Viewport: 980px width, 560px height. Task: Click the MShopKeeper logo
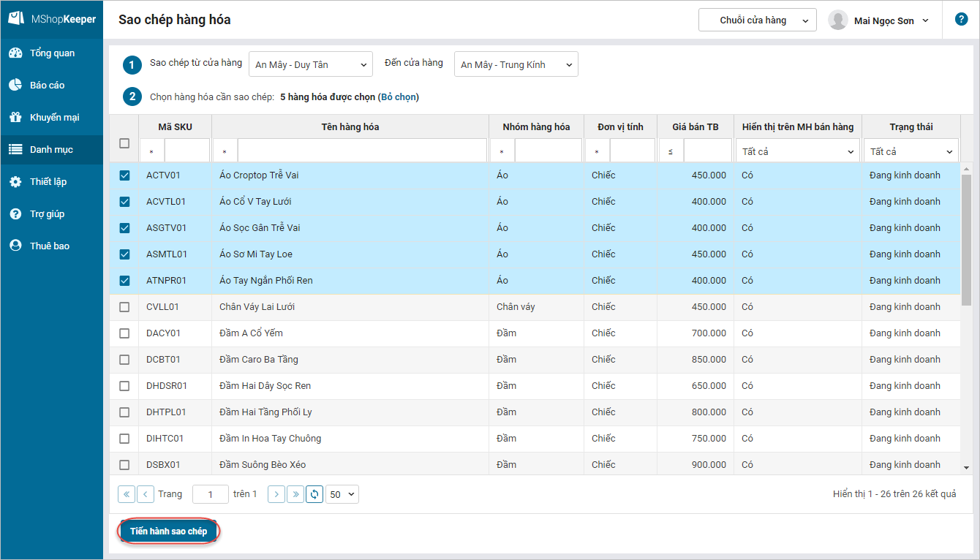[x=51, y=19]
